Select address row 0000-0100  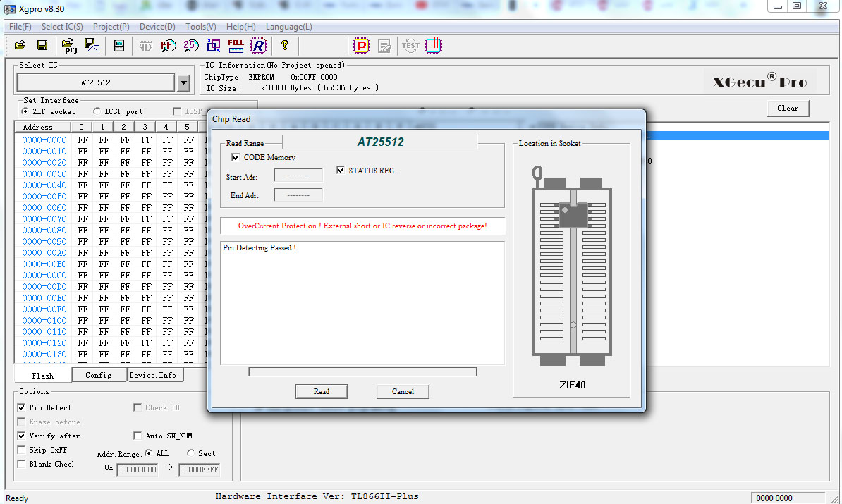pyautogui.click(x=44, y=321)
